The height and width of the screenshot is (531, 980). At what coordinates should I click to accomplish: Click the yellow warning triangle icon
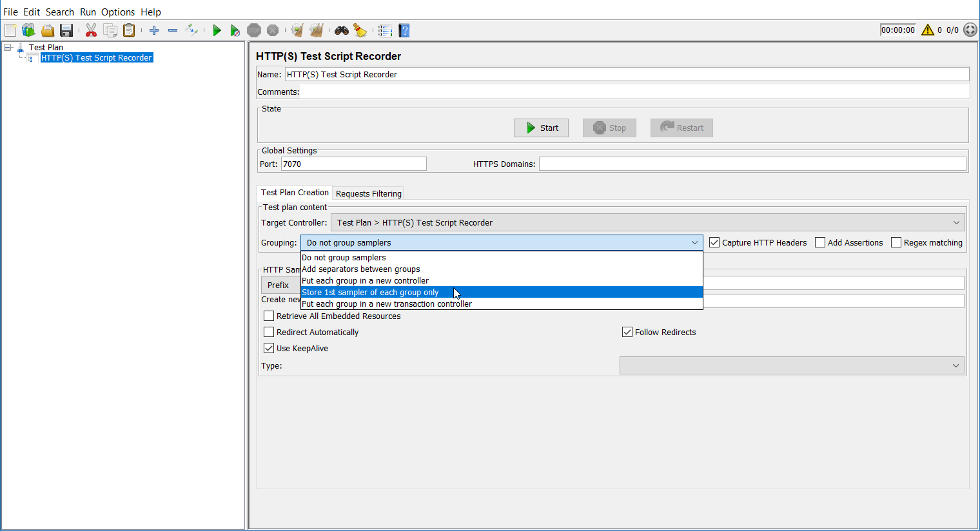point(928,30)
